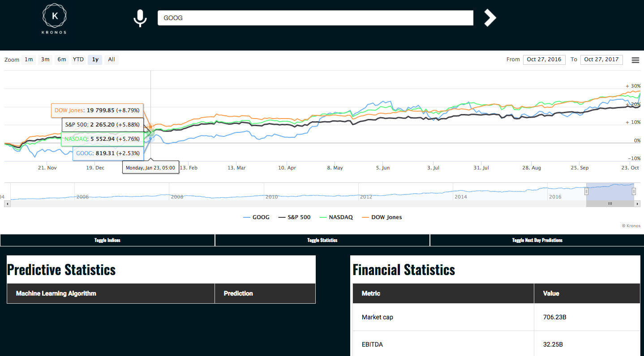Click the Monday, Jan 23 date label

point(150,168)
